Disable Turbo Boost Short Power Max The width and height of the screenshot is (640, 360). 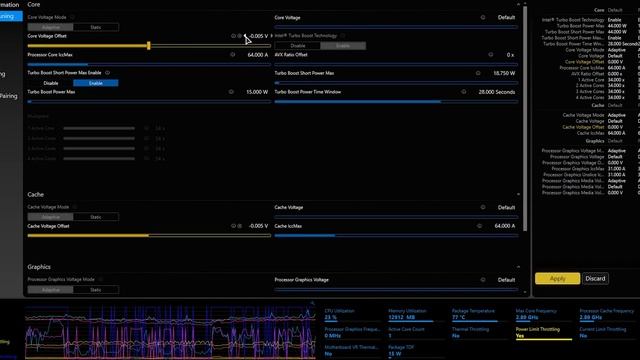pos(51,83)
